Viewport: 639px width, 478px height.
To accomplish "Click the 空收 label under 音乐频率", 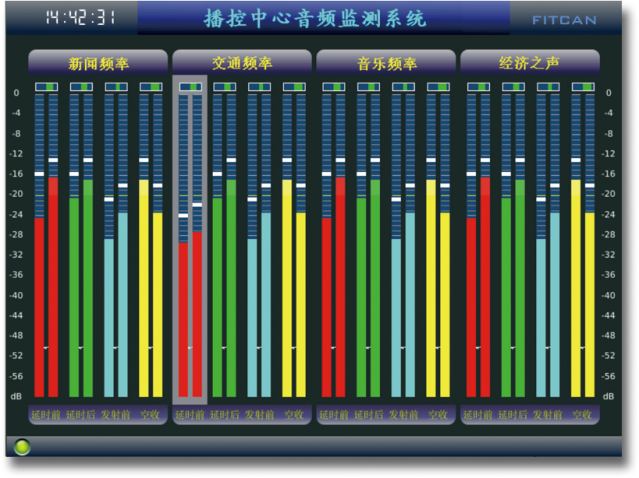I will click(438, 415).
